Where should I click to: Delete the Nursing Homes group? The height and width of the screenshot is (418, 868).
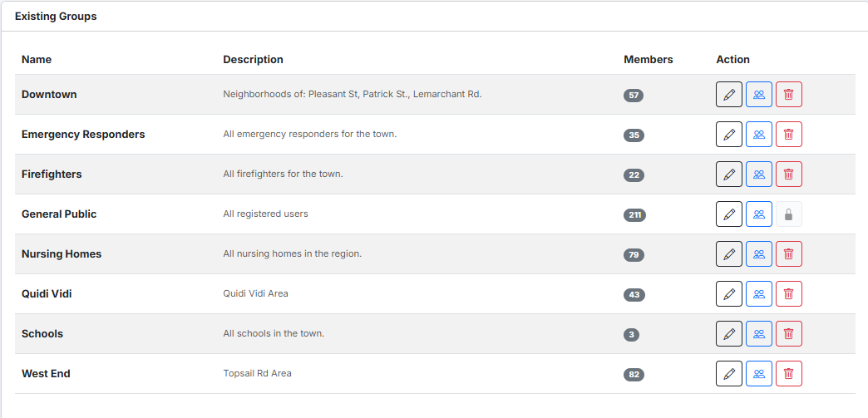point(788,254)
